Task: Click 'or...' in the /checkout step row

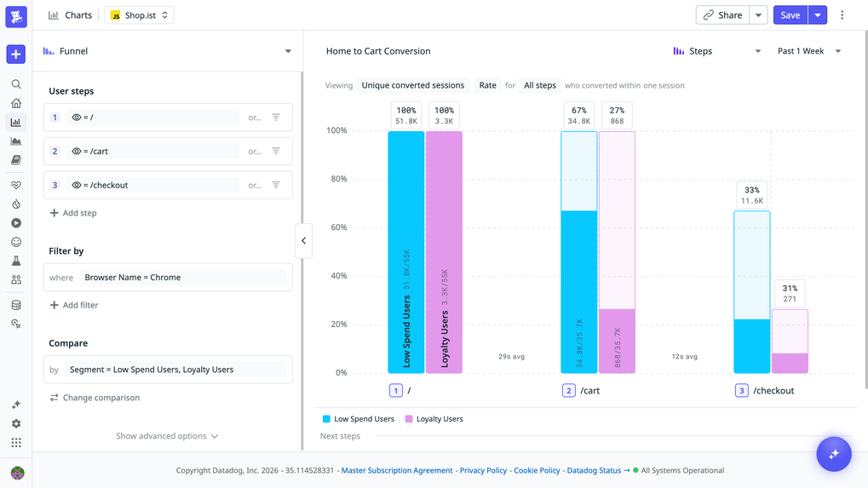Action: tap(255, 185)
